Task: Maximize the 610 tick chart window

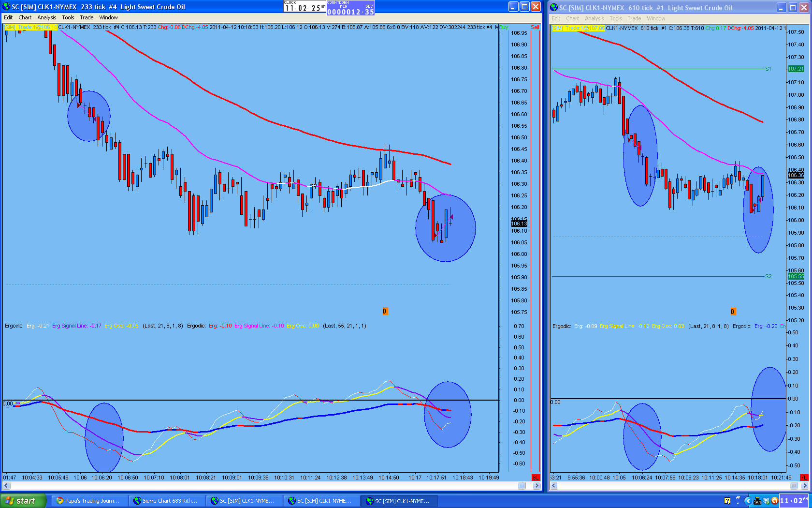Action: 793,8
